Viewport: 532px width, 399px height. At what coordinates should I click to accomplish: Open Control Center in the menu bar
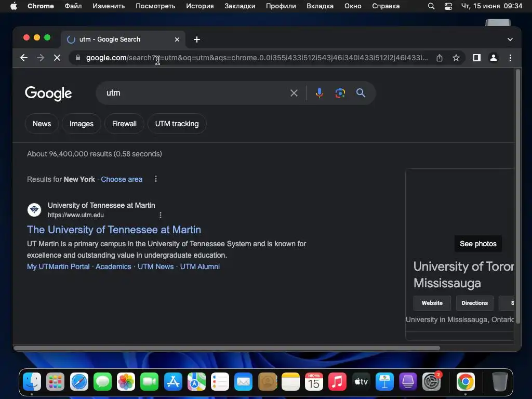coord(448,6)
